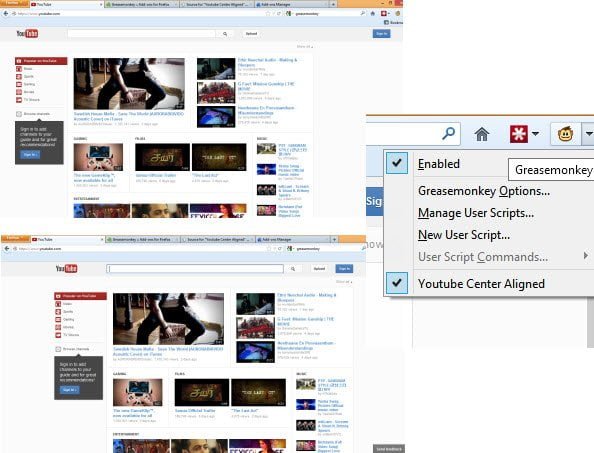Screen dimensions: 594x453
Task: Open new tab plus button in top window
Action: (333, 4)
